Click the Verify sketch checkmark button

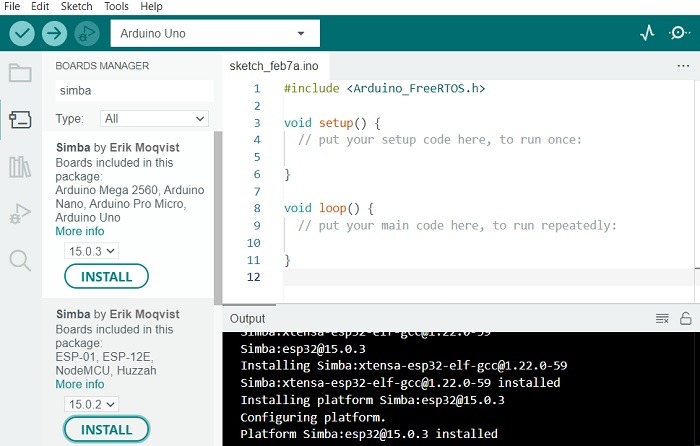point(21,33)
